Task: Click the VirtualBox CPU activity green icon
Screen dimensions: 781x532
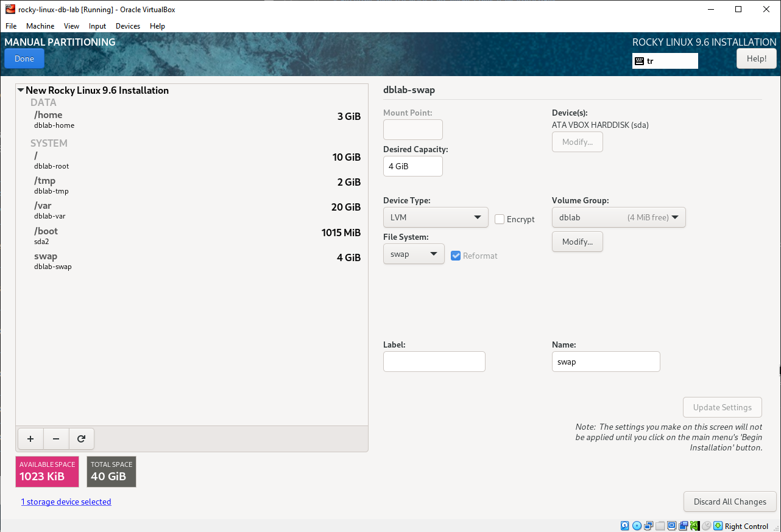Action: [694, 526]
